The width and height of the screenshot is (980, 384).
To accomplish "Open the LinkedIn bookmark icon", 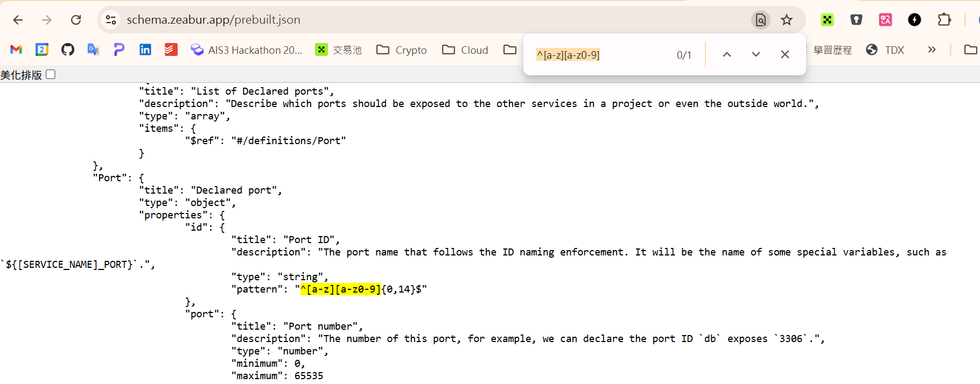I will click(145, 50).
